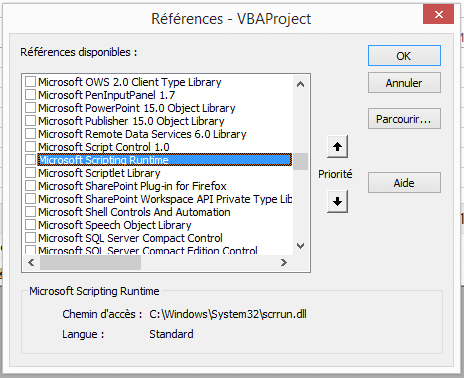Tick Microsoft SharePoint Workspace API checkbox
Screen dimensions: 464x378
pos(30,199)
